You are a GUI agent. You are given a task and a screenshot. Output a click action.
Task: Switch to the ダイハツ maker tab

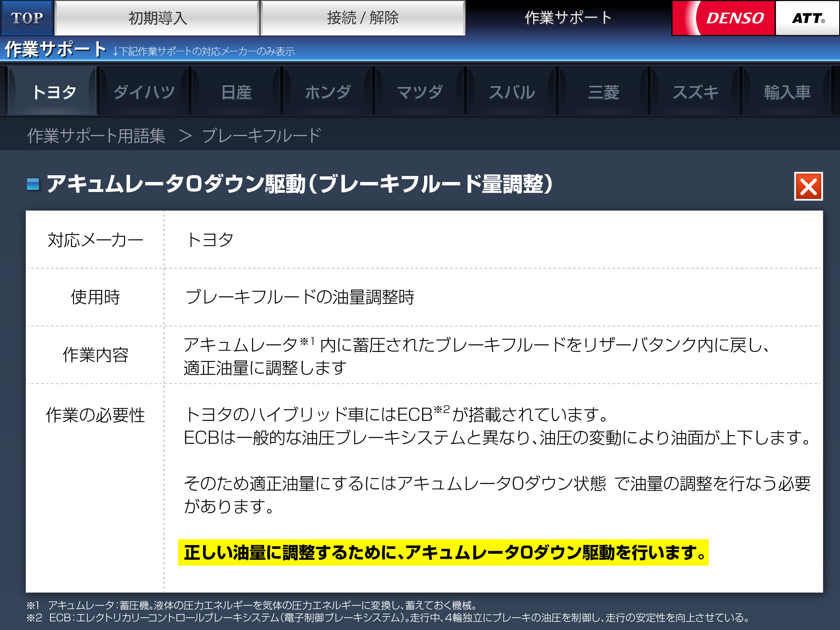click(144, 92)
